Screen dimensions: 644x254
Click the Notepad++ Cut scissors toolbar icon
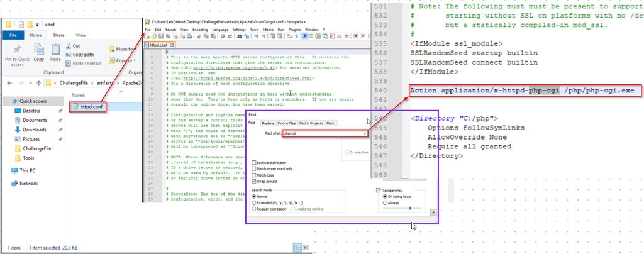coord(199,36)
